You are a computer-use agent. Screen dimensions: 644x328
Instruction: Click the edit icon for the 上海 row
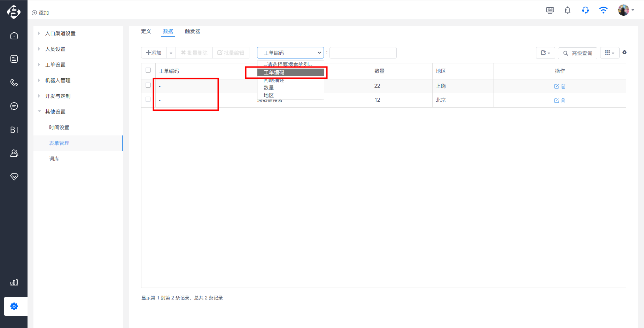pyautogui.click(x=556, y=86)
